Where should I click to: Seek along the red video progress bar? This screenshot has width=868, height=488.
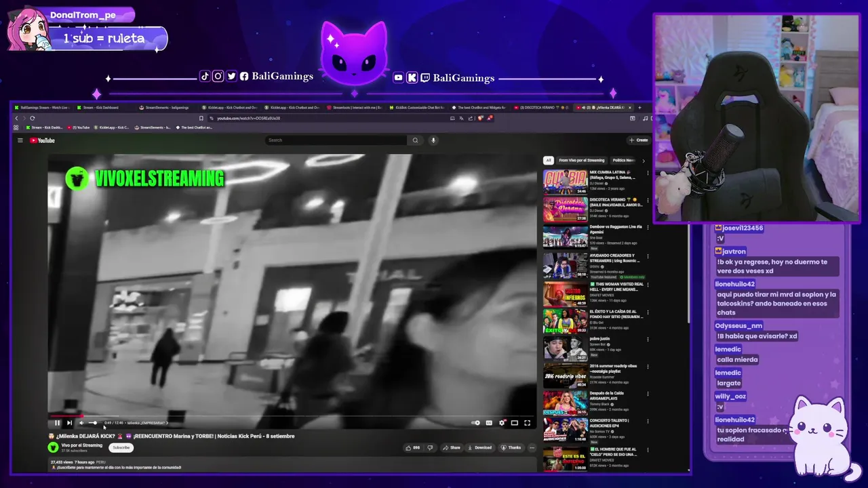(x=292, y=415)
